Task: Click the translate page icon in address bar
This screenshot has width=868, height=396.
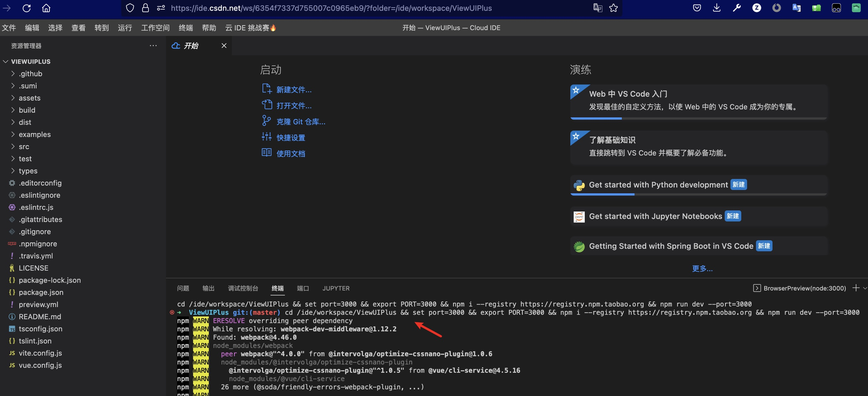Action: 598,8
